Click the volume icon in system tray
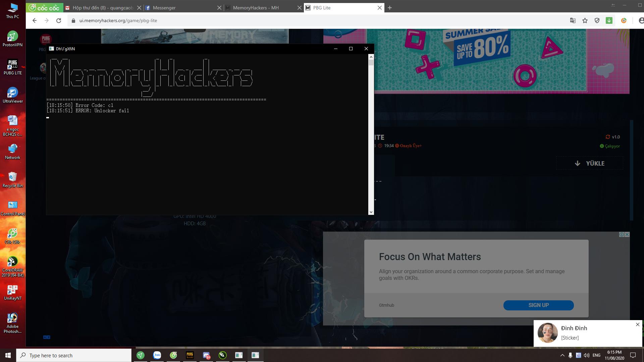 coord(586,355)
